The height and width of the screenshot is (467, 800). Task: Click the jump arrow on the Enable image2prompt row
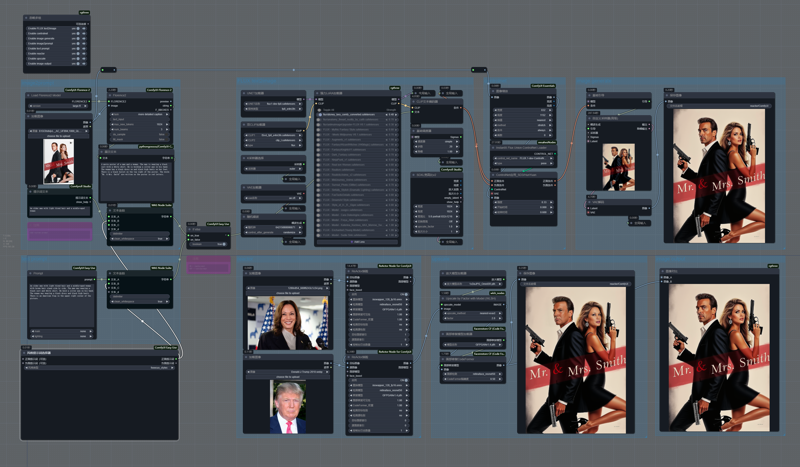coord(84,43)
